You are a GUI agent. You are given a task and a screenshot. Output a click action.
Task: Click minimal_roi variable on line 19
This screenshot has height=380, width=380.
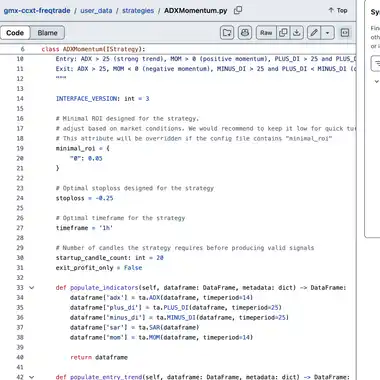pos(75,148)
